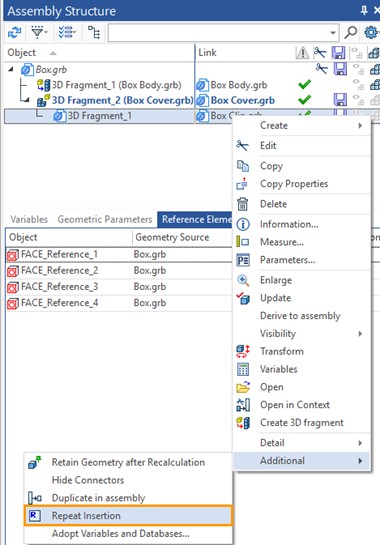The image size is (380, 545).
Task: Open the gear settings icon
Action: 371,33
